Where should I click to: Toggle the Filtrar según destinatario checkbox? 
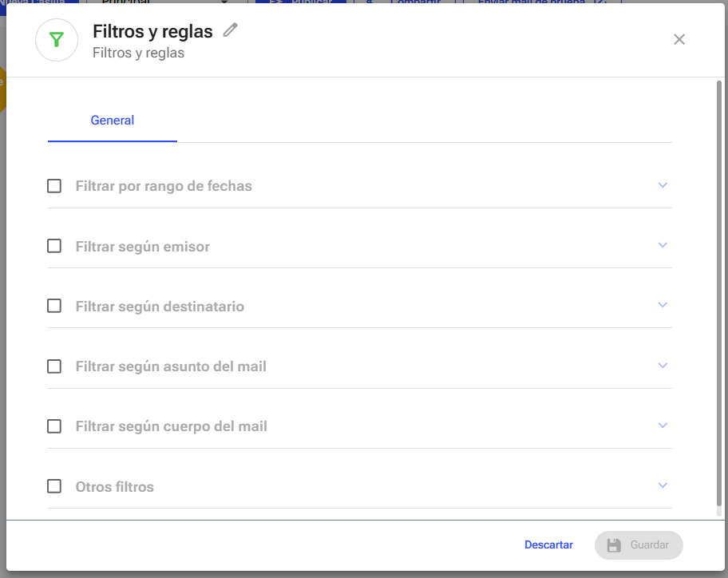pyautogui.click(x=54, y=306)
